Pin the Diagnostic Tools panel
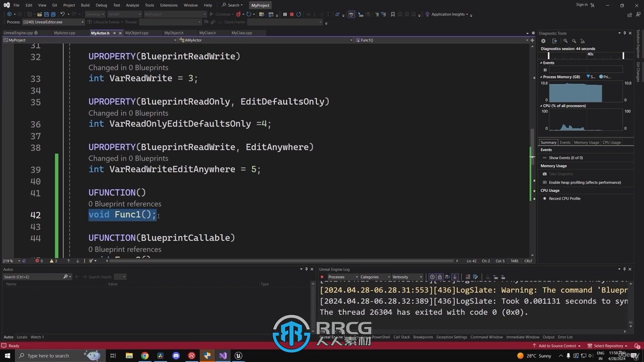Screen dimensions: 644x362 [x=625, y=33]
